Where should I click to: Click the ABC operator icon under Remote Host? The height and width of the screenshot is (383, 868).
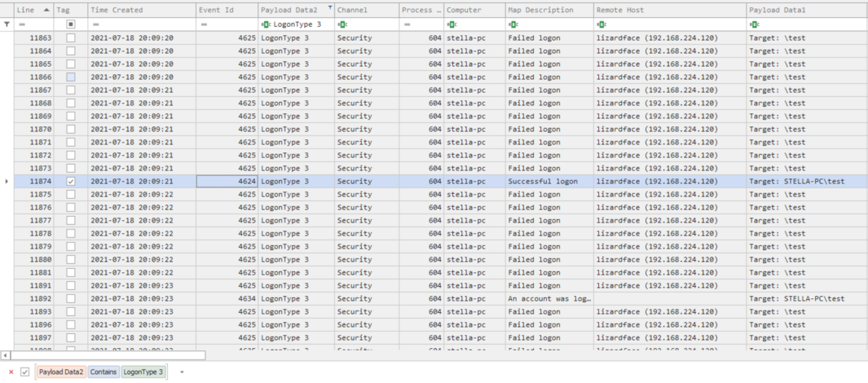pyautogui.click(x=601, y=24)
